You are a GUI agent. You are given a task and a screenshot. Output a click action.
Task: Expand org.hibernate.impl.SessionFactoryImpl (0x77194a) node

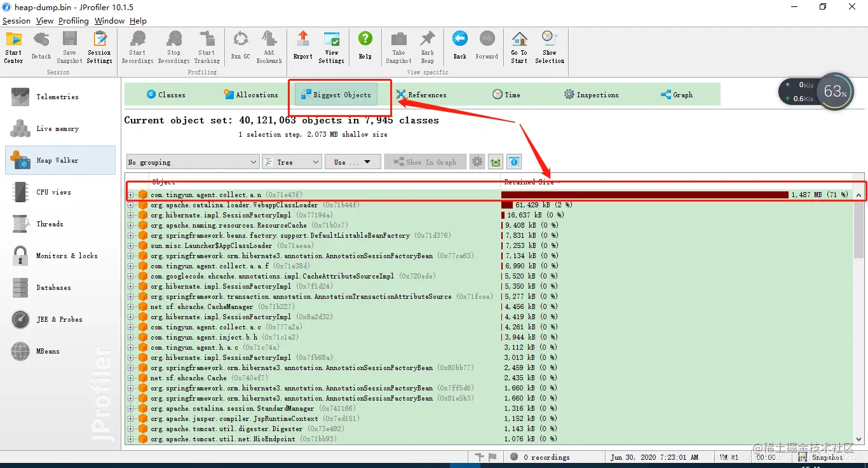click(x=131, y=215)
